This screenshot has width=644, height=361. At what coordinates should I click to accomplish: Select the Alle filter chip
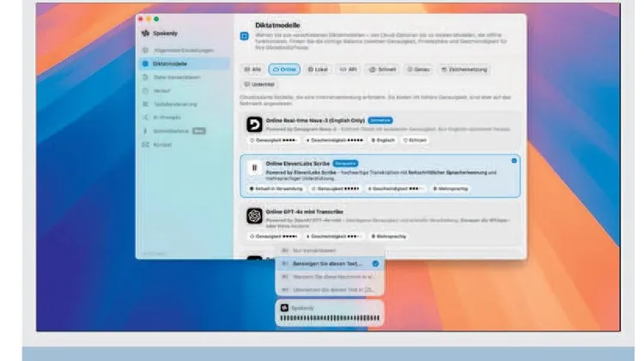pos(252,69)
